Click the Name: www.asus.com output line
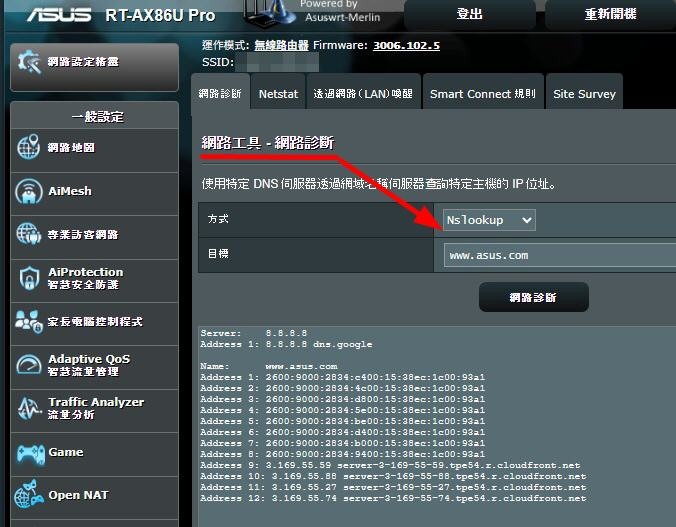This screenshot has width=676, height=527. click(269, 366)
